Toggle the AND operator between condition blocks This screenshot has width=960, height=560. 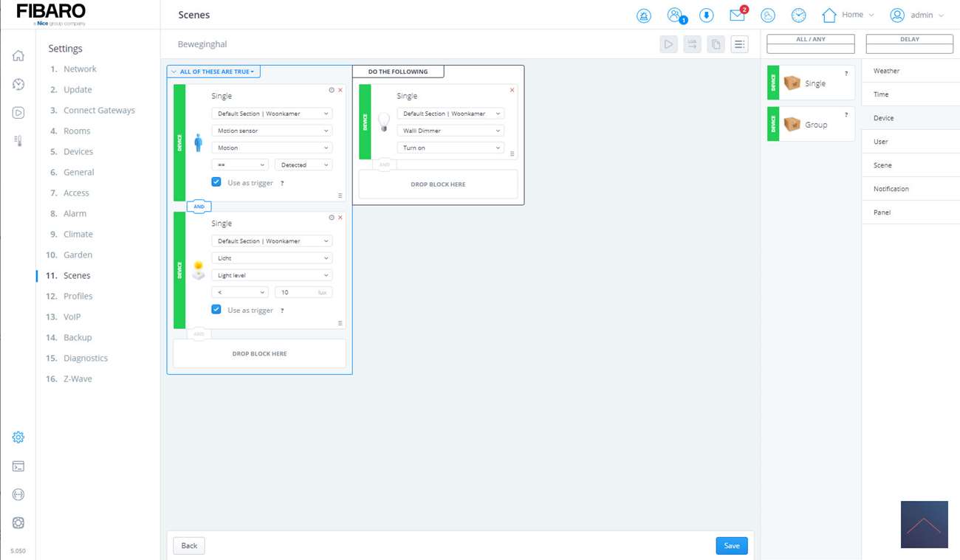[199, 207]
